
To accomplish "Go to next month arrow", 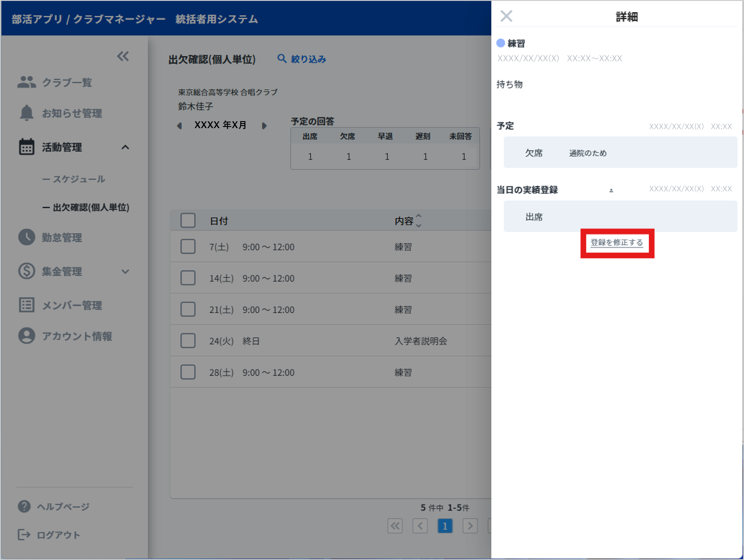I will 264,125.
